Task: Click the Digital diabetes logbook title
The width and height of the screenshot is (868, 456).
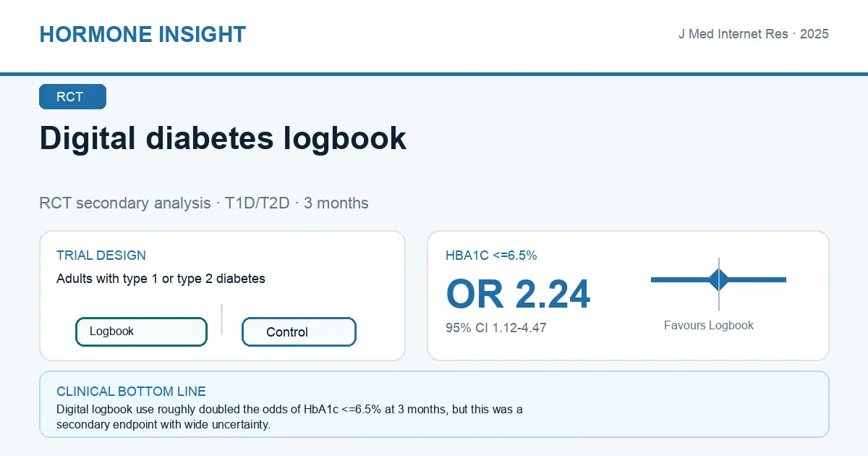Action: pos(223,138)
